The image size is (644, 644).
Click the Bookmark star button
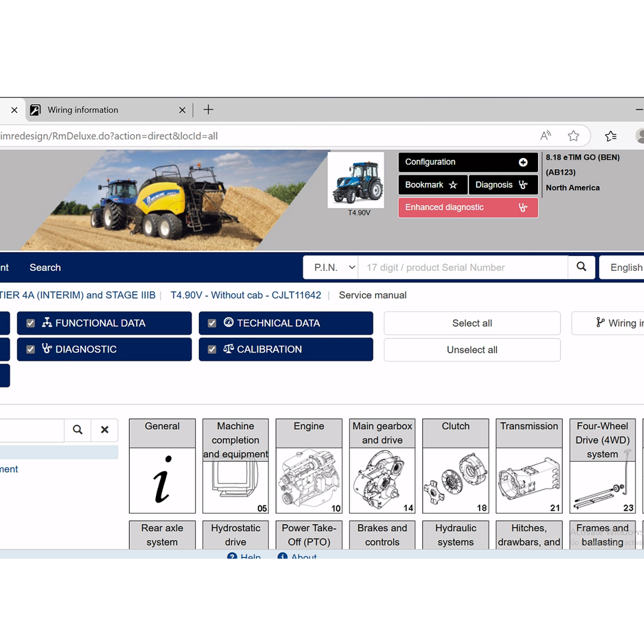[433, 185]
